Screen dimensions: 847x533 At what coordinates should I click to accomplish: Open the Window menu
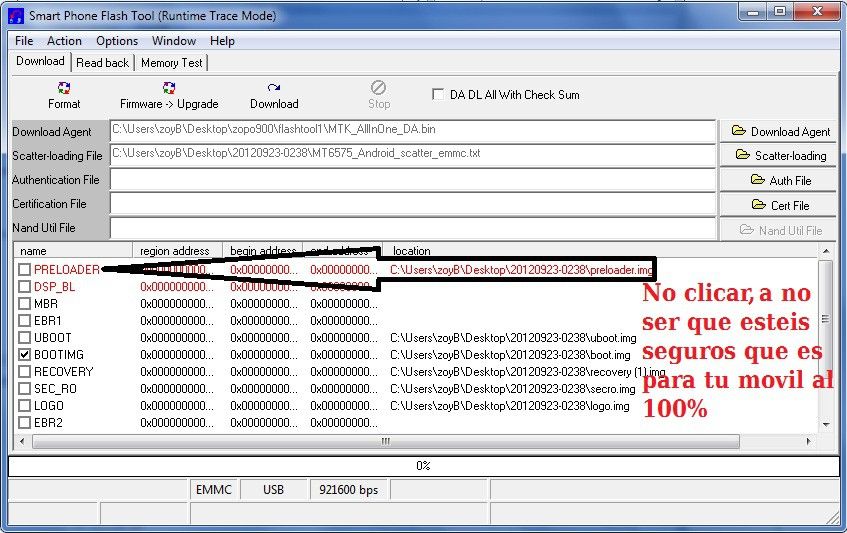[x=173, y=41]
